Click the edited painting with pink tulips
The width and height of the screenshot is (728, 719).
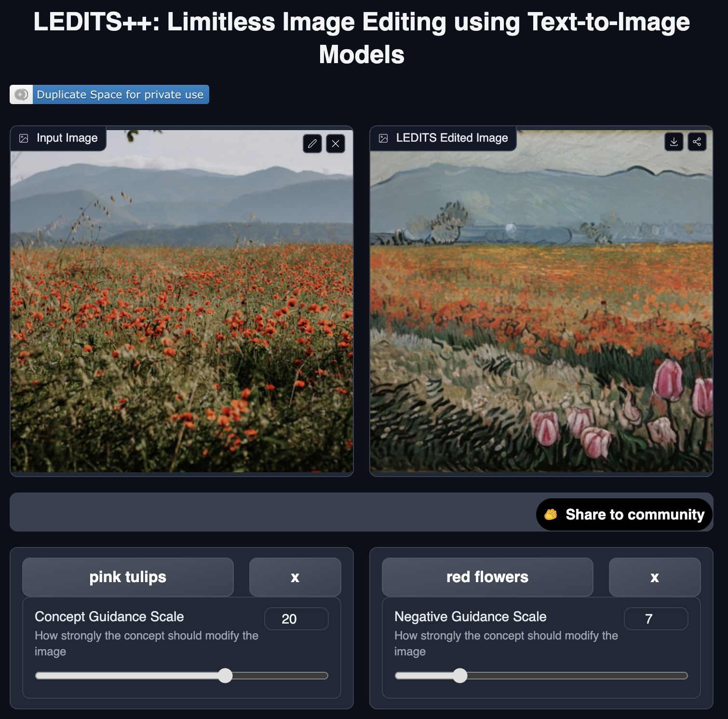pyautogui.click(x=541, y=301)
